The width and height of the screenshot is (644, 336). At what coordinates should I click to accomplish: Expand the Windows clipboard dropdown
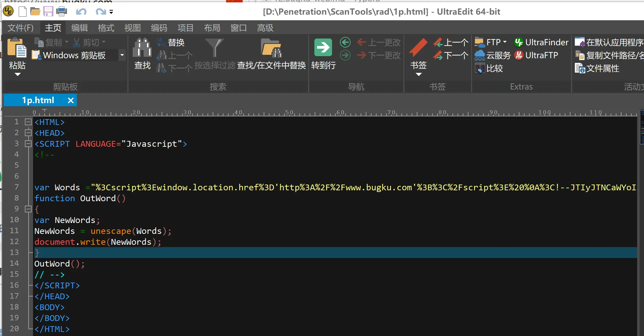[x=122, y=55]
